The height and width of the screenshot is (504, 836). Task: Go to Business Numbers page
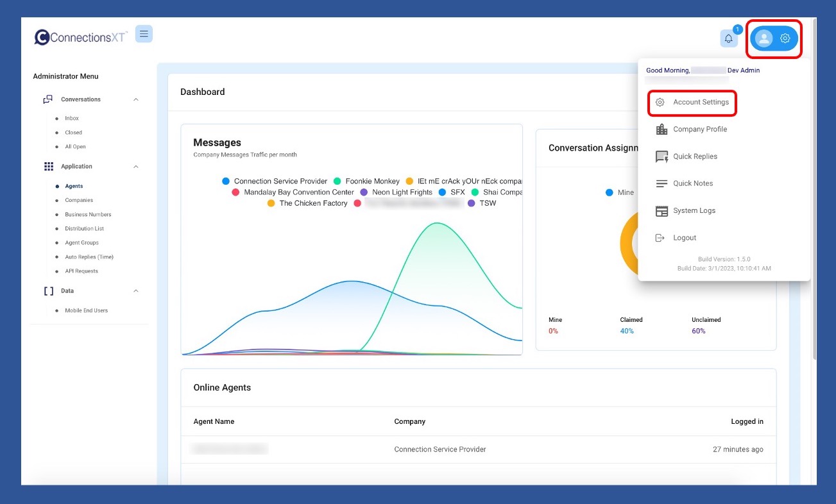pos(88,215)
